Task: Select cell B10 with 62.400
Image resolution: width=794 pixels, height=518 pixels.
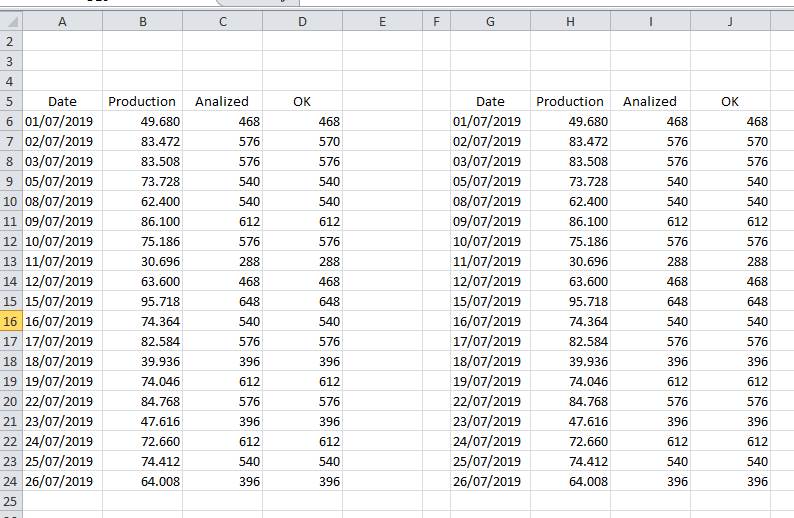Action: [142, 201]
